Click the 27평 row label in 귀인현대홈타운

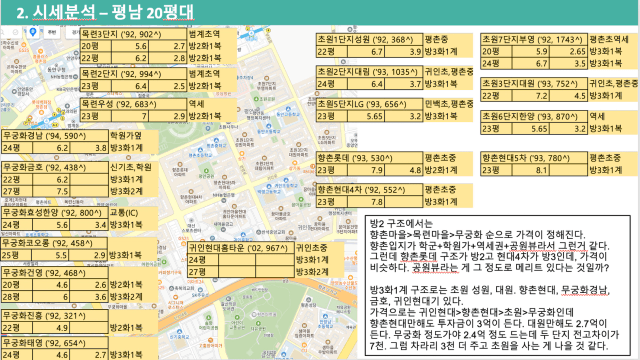click(x=203, y=272)
